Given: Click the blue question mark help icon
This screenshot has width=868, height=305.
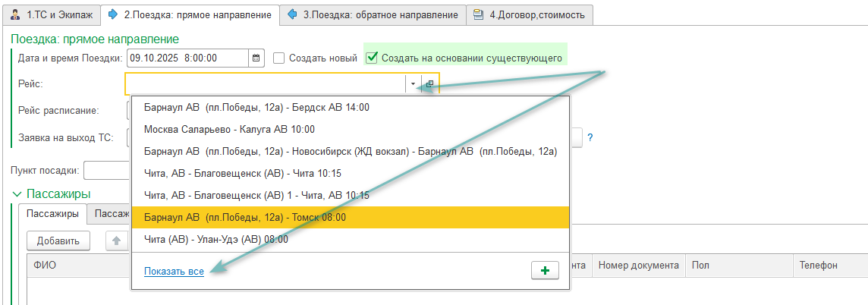Looking at the screenshot, I should 590,137.
